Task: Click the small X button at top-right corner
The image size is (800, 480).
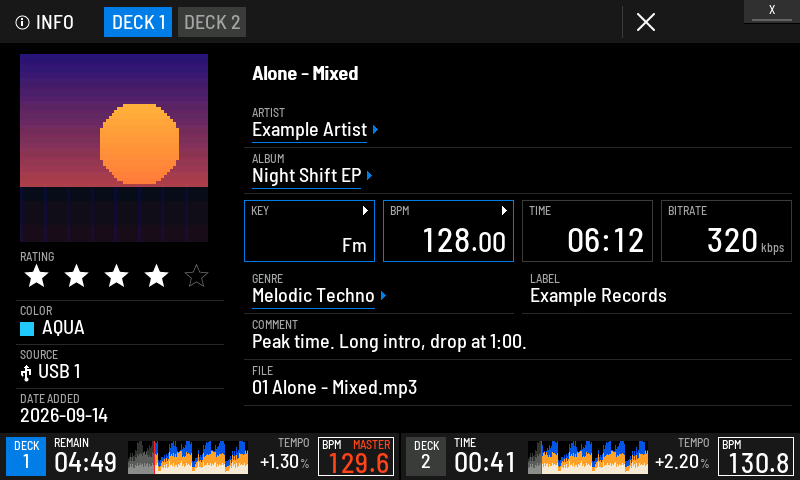Action: pos(772,10)
